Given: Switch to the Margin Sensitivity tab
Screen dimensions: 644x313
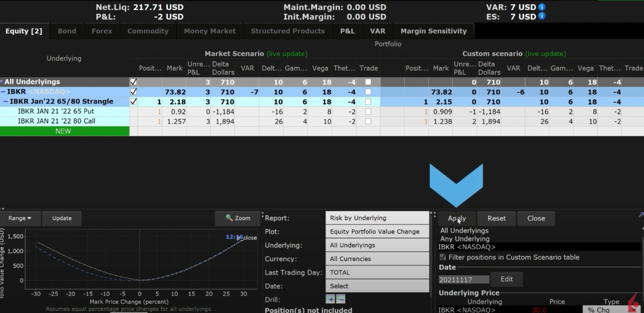Looking at the screenshot, I should click(x=433, y=31).
